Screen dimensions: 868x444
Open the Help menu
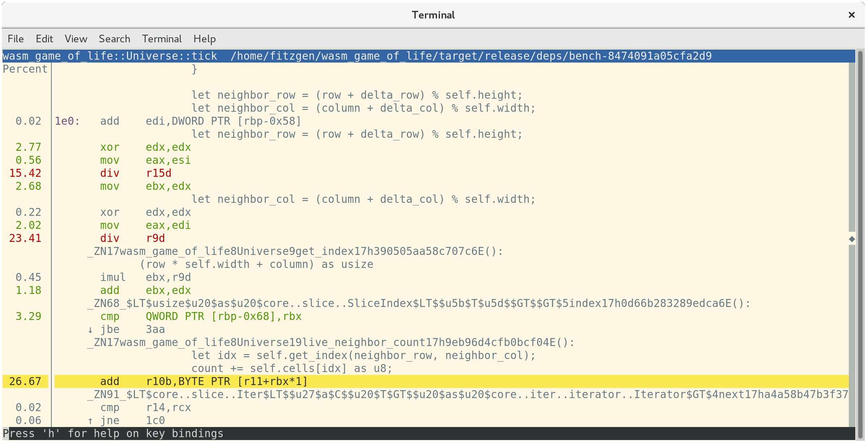(204, 39)
